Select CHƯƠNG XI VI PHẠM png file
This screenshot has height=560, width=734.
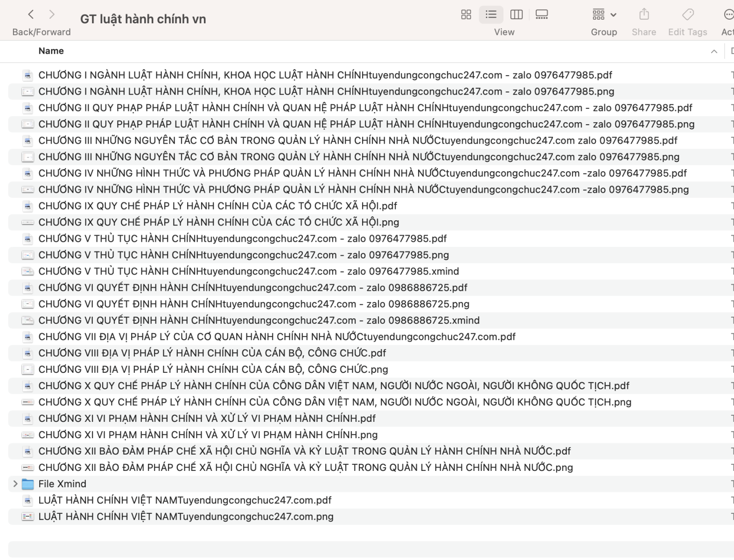[208, 435]
